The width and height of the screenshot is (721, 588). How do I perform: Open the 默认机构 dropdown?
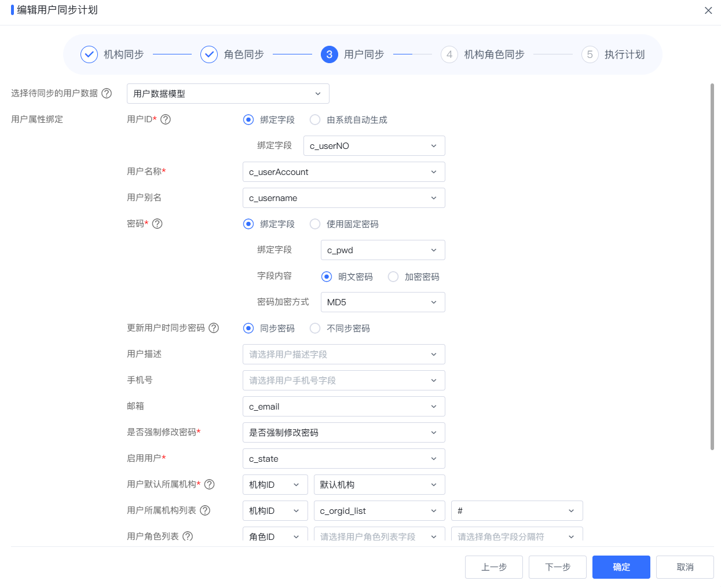379,485
